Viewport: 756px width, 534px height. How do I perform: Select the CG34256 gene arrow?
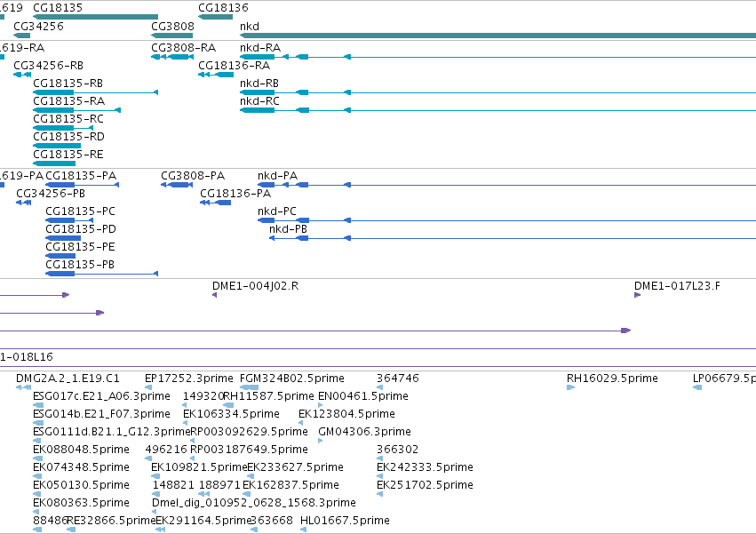point(21,36)
